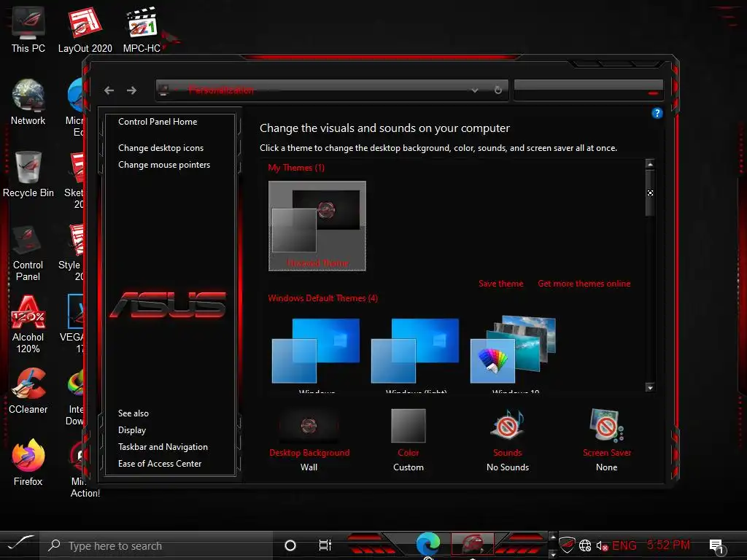Refresh the Personalization address bar
Image resolution: width=747 pixels, height=560 pixels.
498,90
